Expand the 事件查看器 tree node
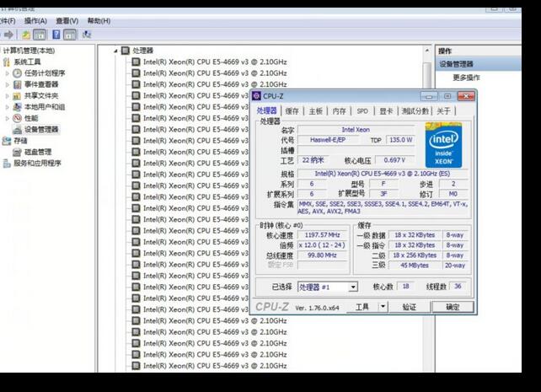 (8, 84)
